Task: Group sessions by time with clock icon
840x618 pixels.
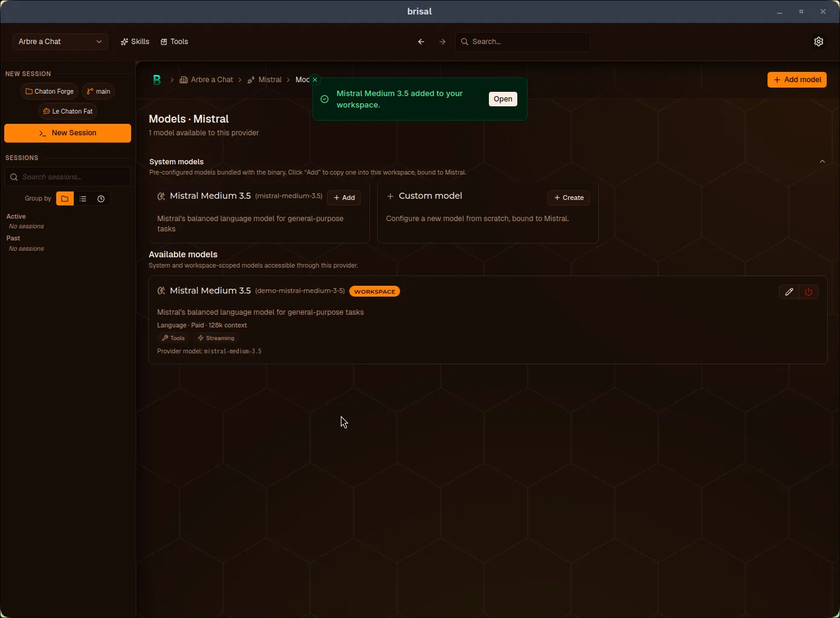Action: point(101,199)
